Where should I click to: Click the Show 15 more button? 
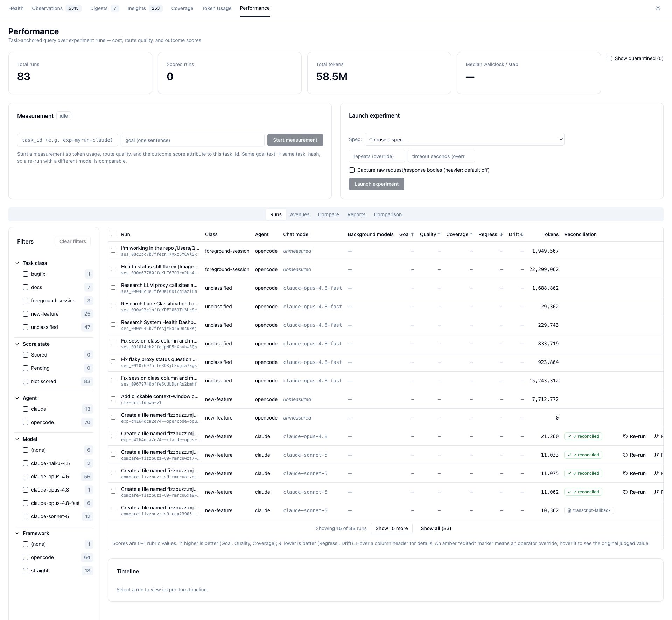[392, 528]
